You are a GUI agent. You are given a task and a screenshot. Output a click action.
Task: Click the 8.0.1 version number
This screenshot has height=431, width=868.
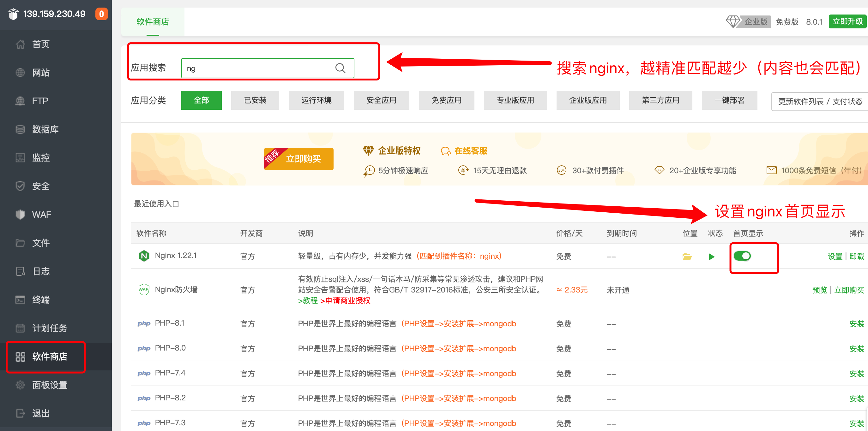tap(814, 22)
